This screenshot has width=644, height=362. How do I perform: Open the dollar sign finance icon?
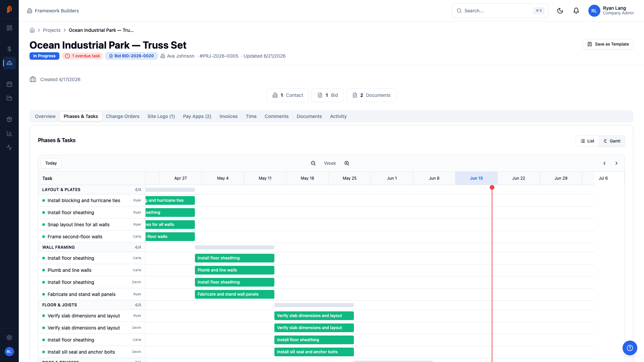click(9, 49)
